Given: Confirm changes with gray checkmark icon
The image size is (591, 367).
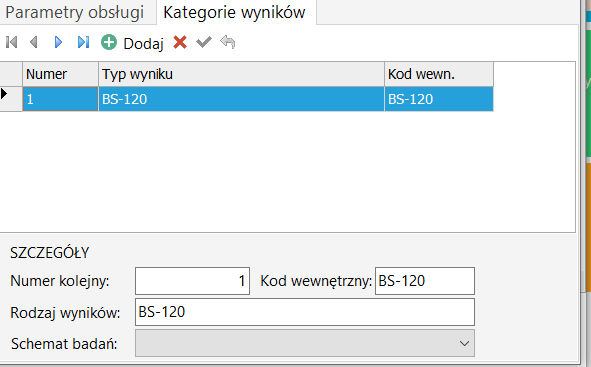Looking at the screenshot, I should (204, 42).
